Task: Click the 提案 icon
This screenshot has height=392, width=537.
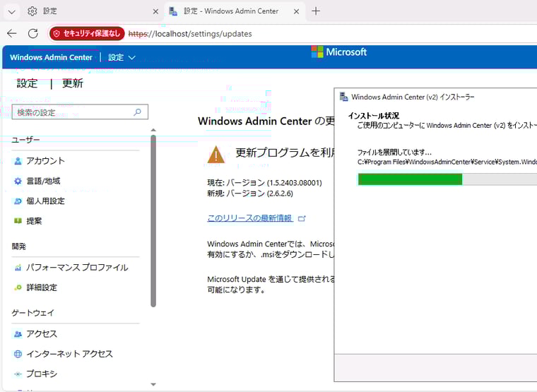Action: tap(18, 221)
